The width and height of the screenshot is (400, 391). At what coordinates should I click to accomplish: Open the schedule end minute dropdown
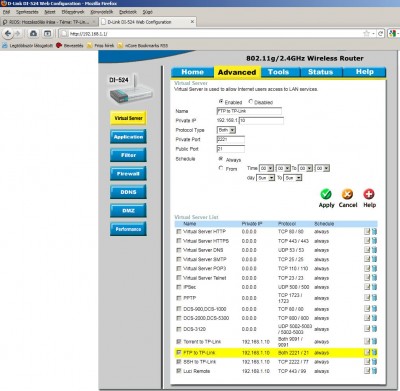tap(322, 168)
